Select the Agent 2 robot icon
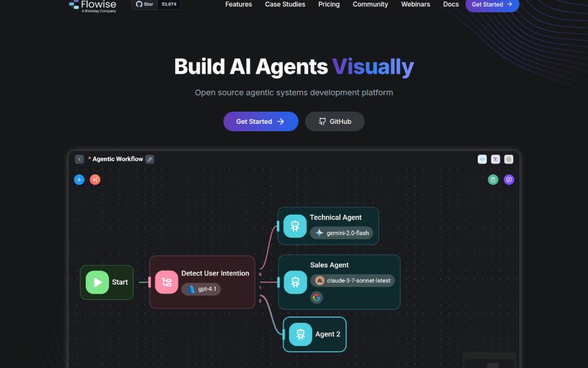The width and height of the screenshot is (588, 368). pyautogui.click(x=300, y=334)
